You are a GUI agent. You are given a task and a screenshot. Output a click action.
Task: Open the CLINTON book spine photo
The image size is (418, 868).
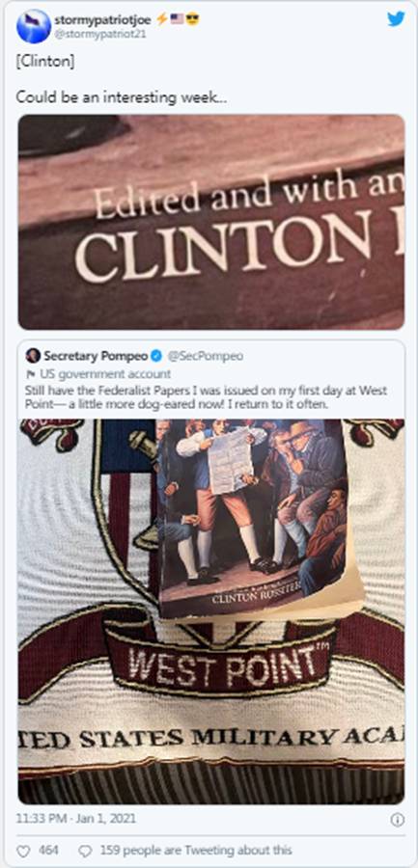210,222
